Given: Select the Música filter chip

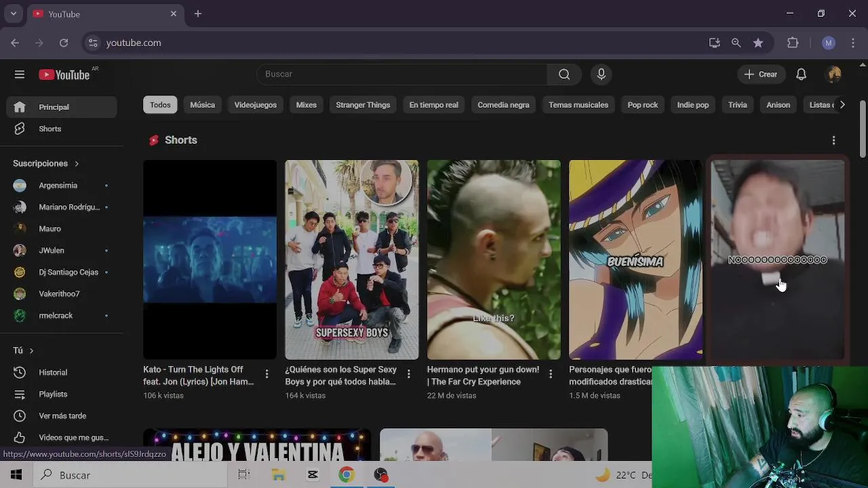Looking at the screenshot, I should pyautogui.click(x=202, y=105).
